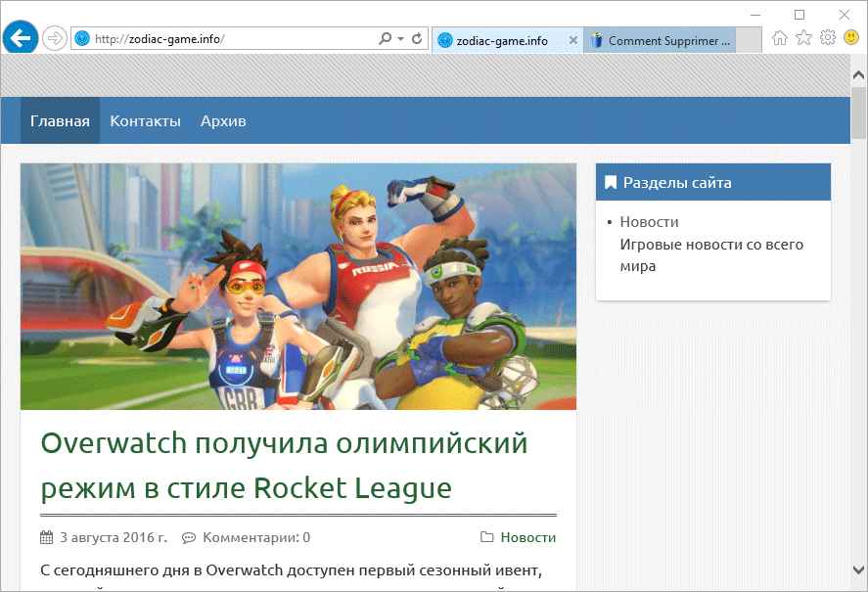
Task: Click the address bar search magnifier icon
Action: tap(385, 38)
